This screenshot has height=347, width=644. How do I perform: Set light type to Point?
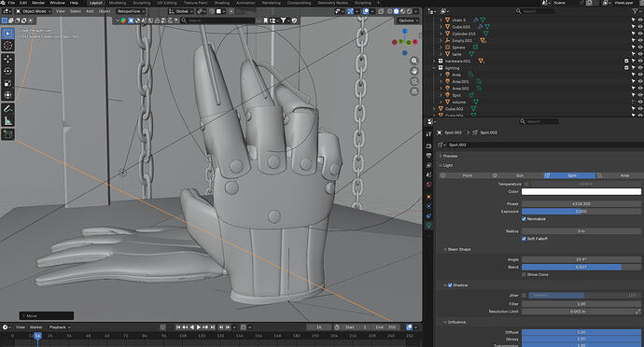(465, 175)
